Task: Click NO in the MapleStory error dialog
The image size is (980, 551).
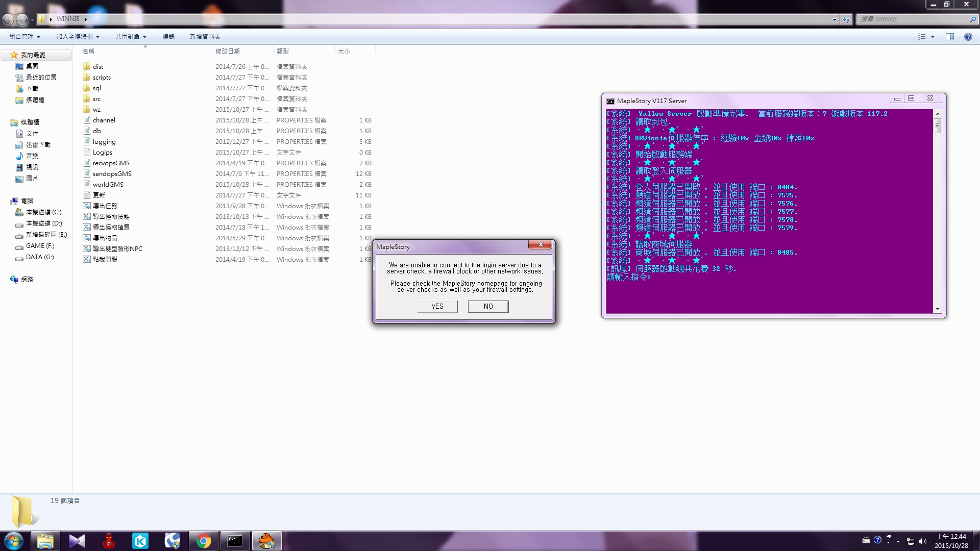Action: (x=488, y=306)
